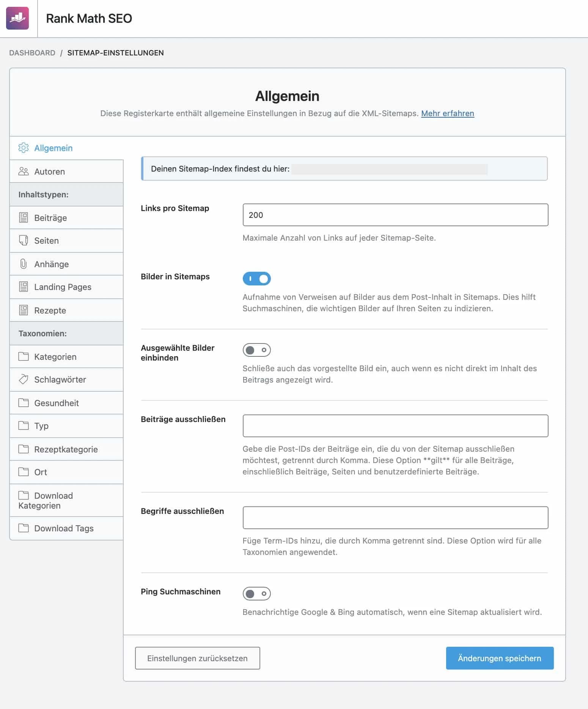Disable the Bilder in Sitemaps toggle
This screenshot has height=709, width=588.
pyautogui.click(x=257, y=278)
